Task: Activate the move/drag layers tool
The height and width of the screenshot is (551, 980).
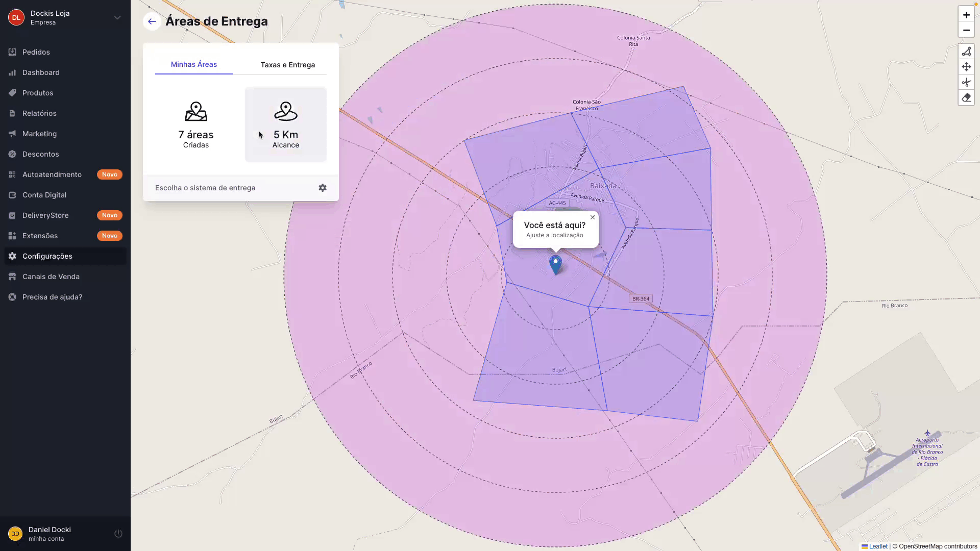Action: [966, 67]
